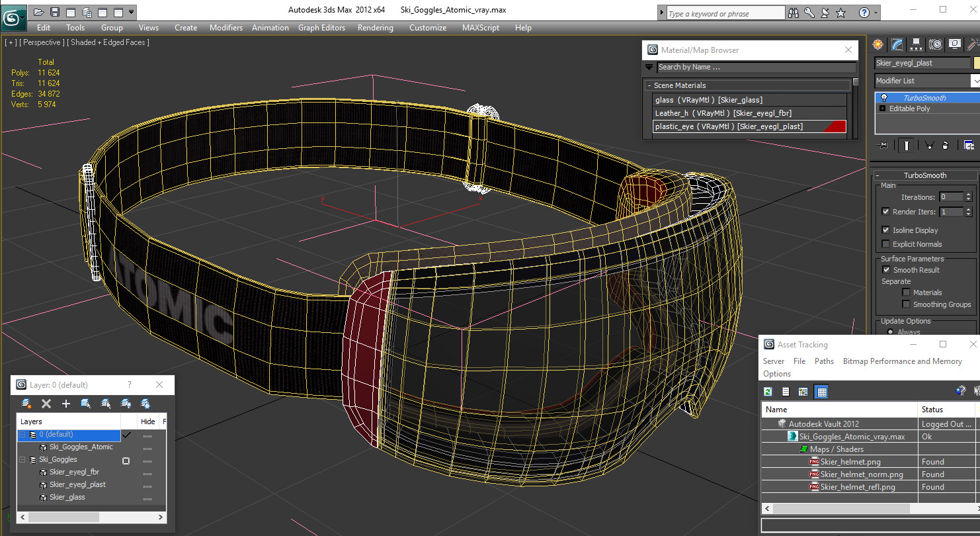
Task: Switch to the Create command panel
Action: (x=878, y=44)
